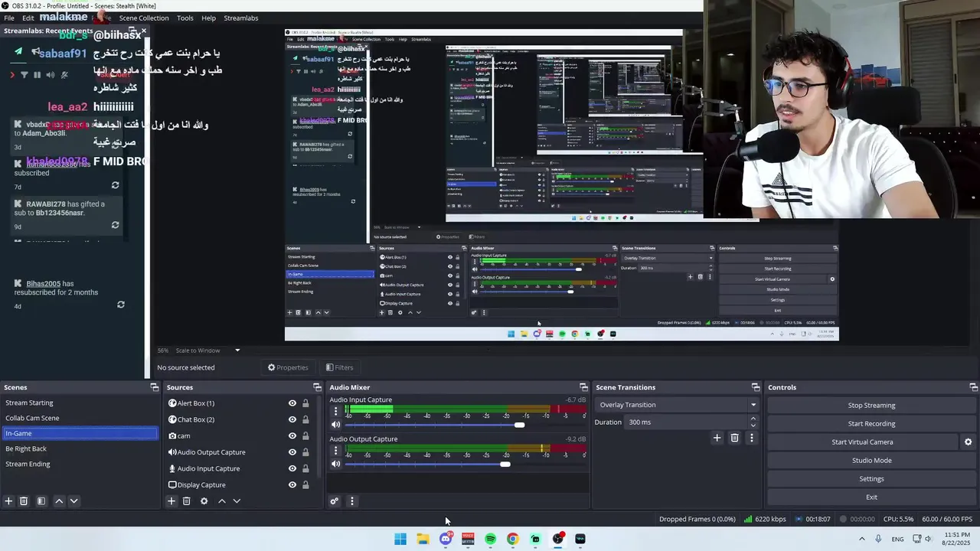Image resolution: width=980 pixels, height=551 pixels.
Task: Pop out the Controls dock
Action: pos(973,387)
